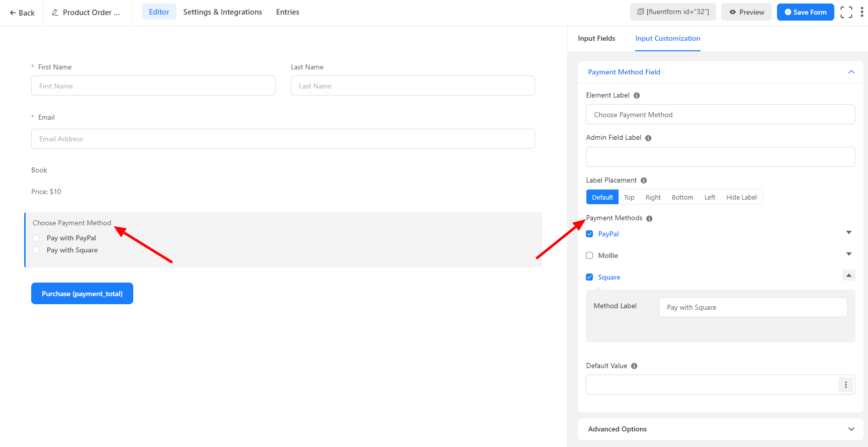Click the Method Label input field
The height and width of the screenshot is (447, 868).
[x=753, y=307]
